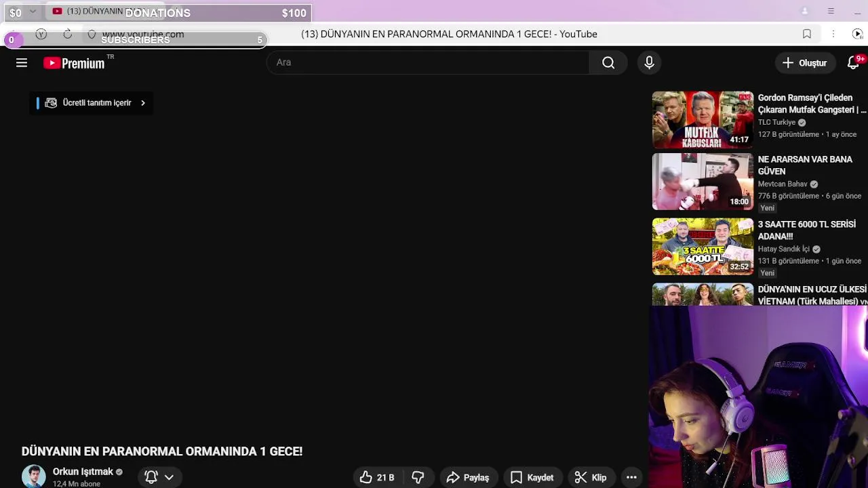
Task: Open the Orkun Işıtmak channel name link
Action: click(x=83, y=472)
